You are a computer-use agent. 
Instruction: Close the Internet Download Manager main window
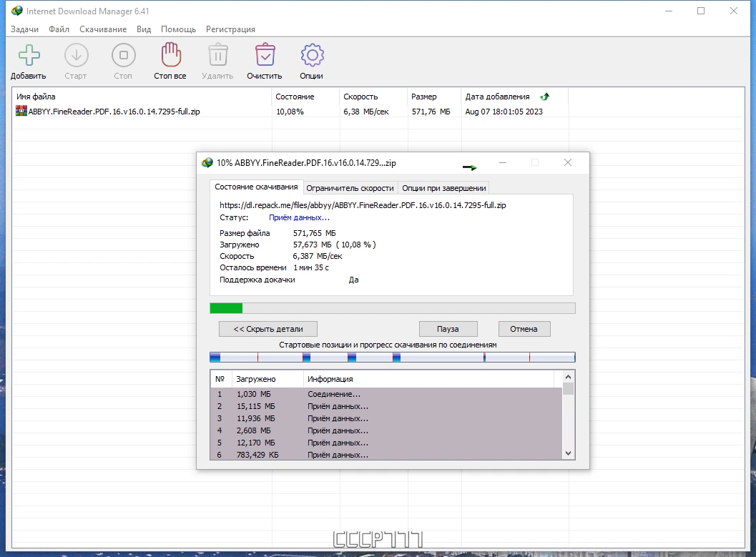tap(734, 11)
